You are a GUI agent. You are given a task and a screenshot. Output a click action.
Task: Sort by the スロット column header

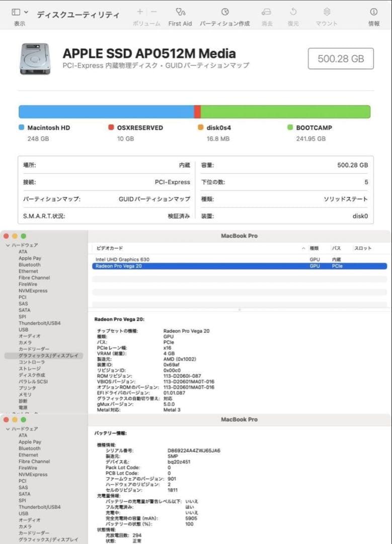point(362,248)
